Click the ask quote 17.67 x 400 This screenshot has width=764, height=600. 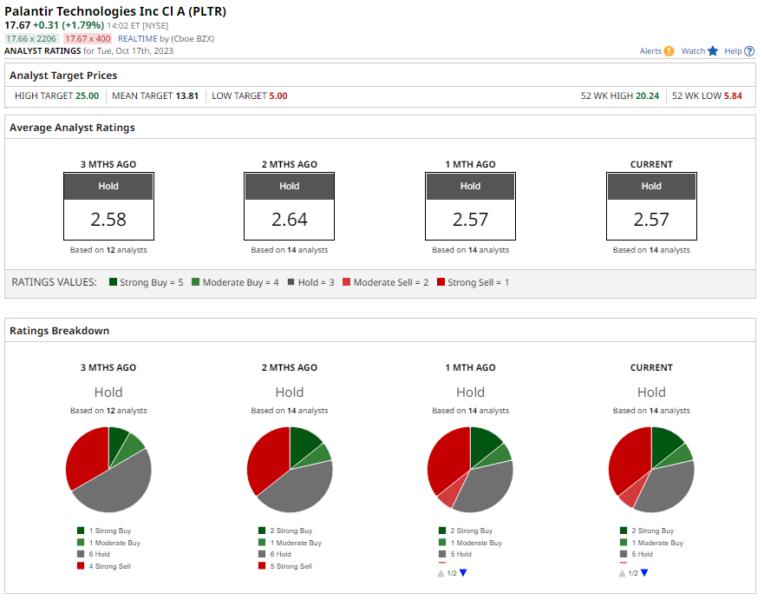pos(88,39)
